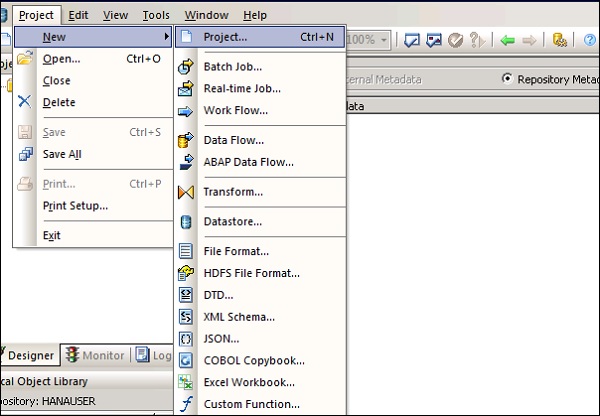
Task: Click the Data Flow icon
Action: [185, 140]
